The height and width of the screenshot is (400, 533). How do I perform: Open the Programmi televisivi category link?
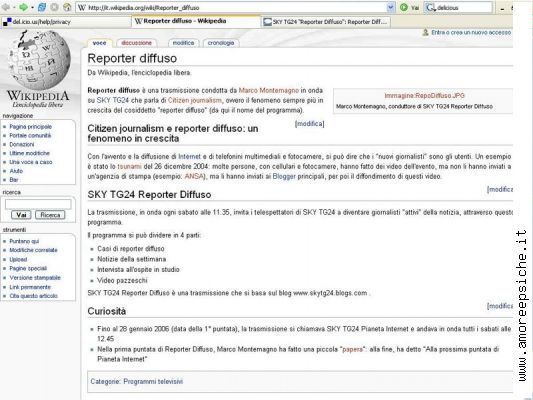[153, 382]
